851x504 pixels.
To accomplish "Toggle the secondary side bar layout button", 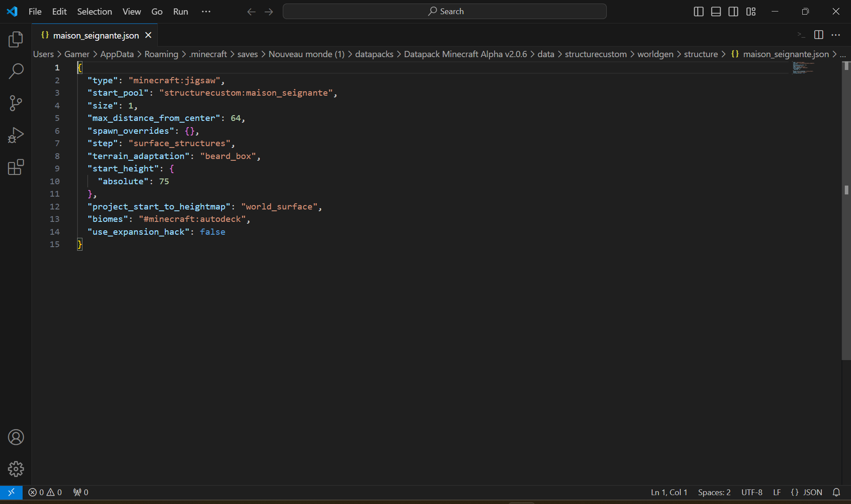I will (733, 12).
